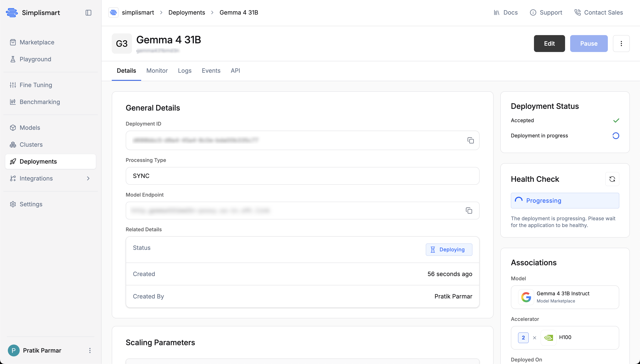Click the NVIDIA logo icon
Viewport: 640px width, 364px height.
click(548, 338)
